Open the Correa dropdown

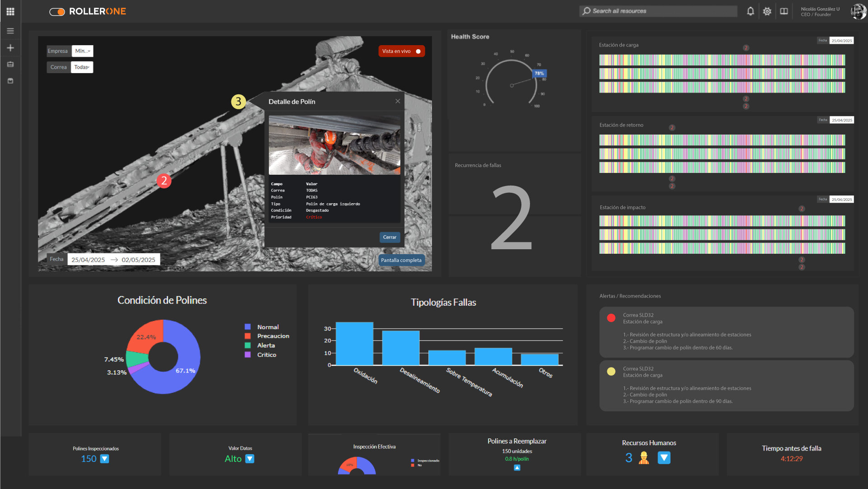pos(82,67)
